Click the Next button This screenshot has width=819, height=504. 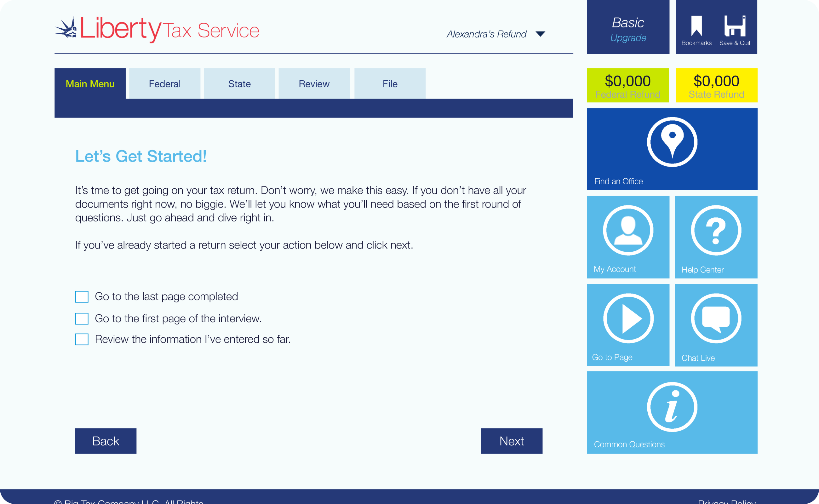tap(512, 441)
